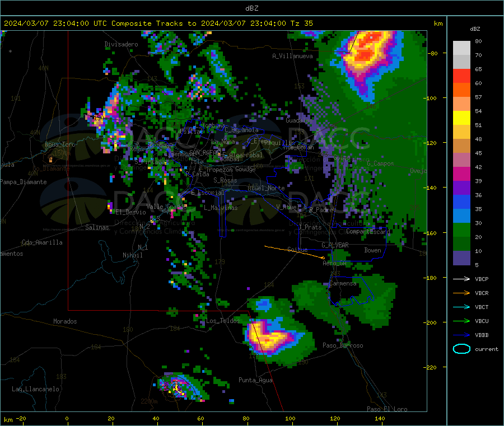This screenshot has width=504, height=426.
Task: Click the 'Aero_GH' map label
Action: 335,263
